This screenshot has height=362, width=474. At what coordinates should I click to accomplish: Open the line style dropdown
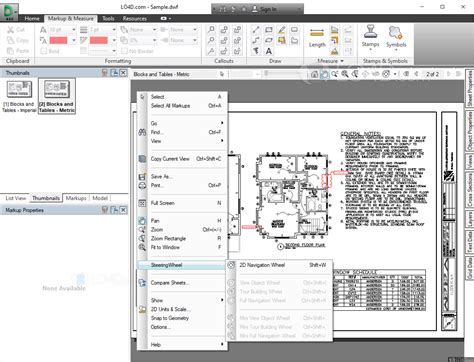click(x=114, y=51)
